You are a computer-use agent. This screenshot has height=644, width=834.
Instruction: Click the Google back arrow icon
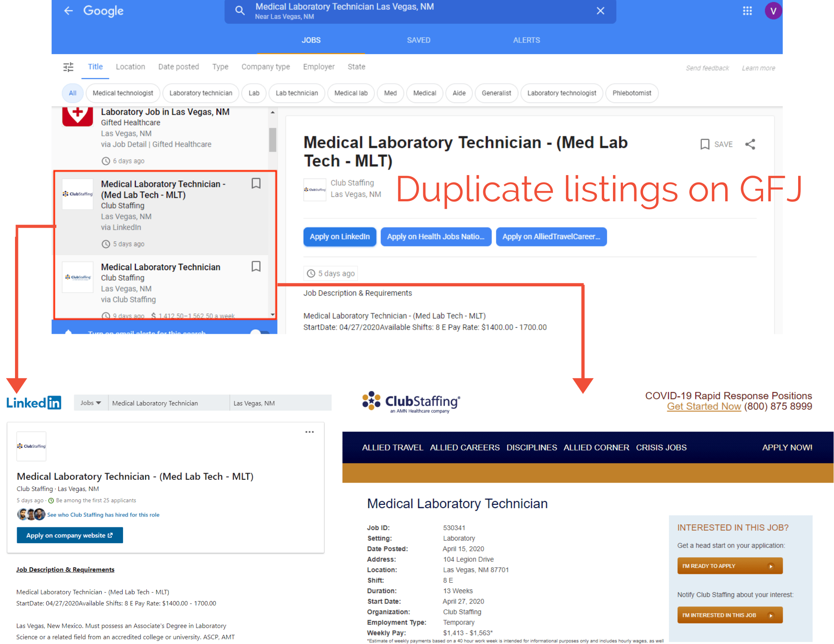[x=68, y=11]
